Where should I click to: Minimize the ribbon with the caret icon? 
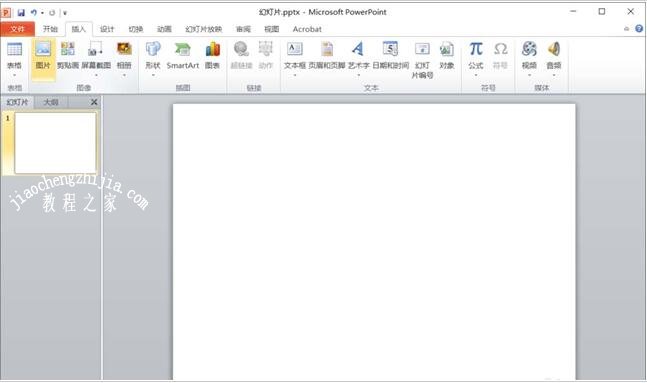coord(626,29)
